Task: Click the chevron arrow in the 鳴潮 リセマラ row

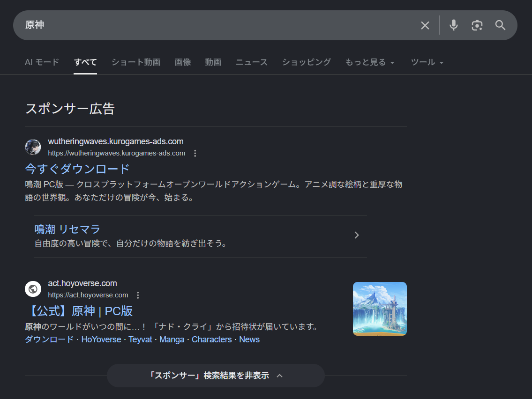Action: (x=357, y=235)
